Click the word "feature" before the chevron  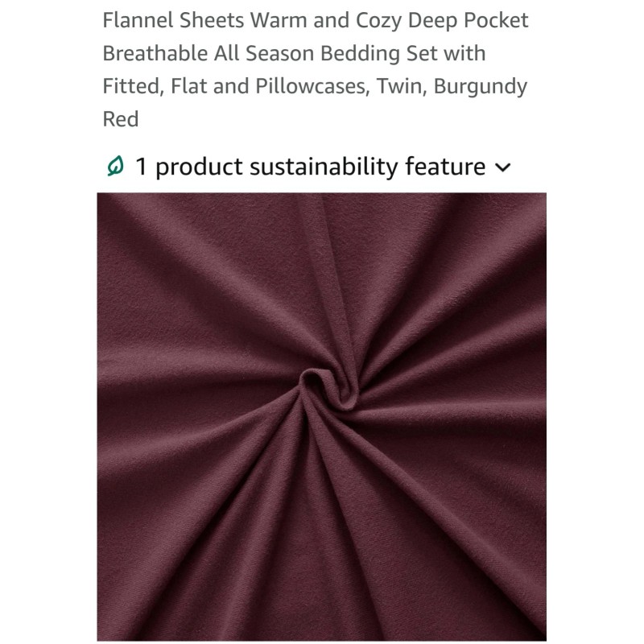click(445, 167)
